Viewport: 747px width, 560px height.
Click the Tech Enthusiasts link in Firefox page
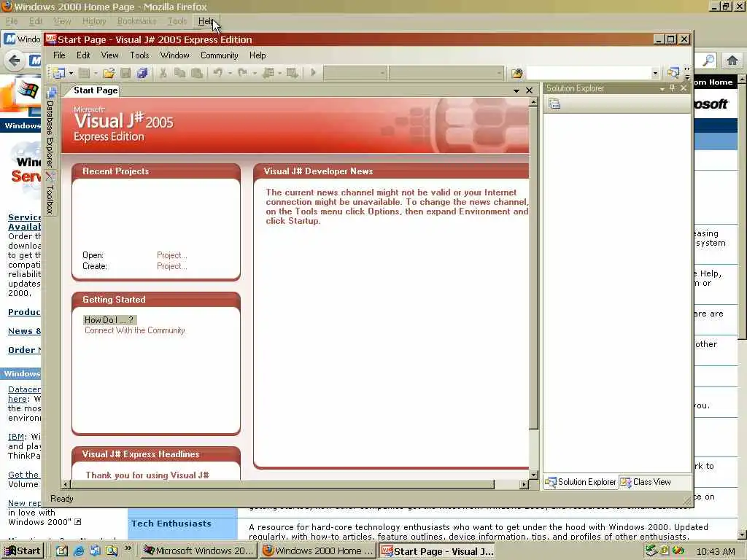pyautogui.click(x=171, y=524)
